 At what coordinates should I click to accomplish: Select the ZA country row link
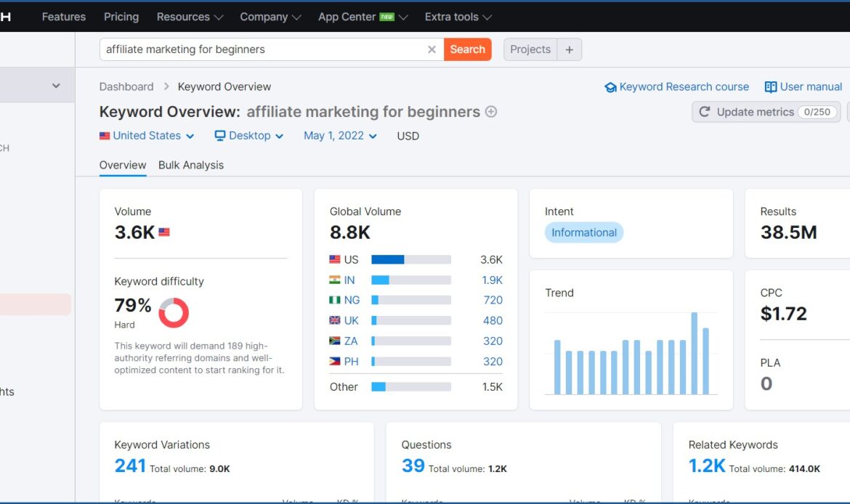(x=351, y=341)
